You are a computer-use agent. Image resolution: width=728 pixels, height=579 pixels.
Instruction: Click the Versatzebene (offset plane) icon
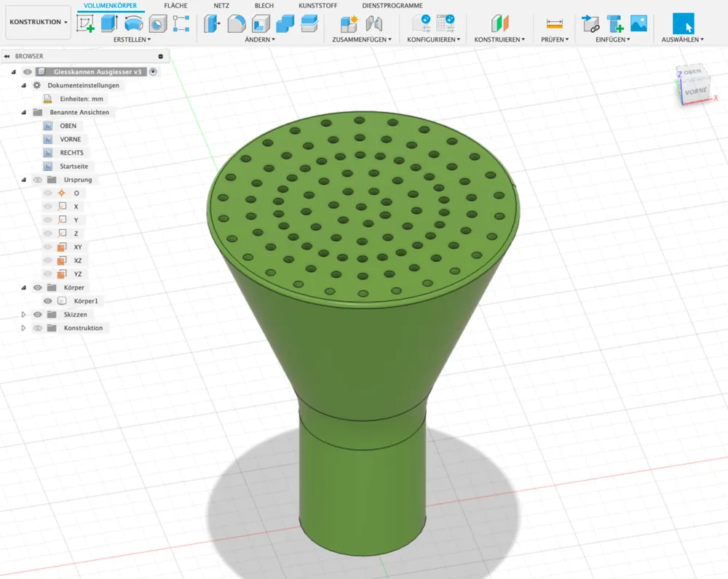499,23
